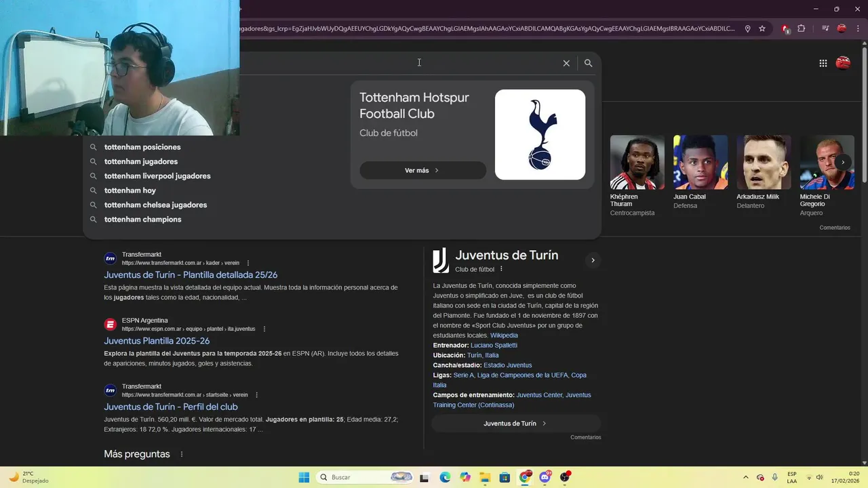The image size is (868, 488).
Task: Open 'Juventus de Turín - Plantilla detallada 25/26'
Action: pyautogui.click(x=191, y=275)
